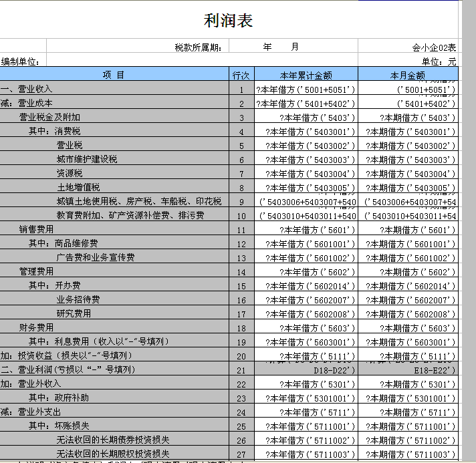Click the 编制单位 label cell
476x463 pixels.
click(x=21, y=61)
